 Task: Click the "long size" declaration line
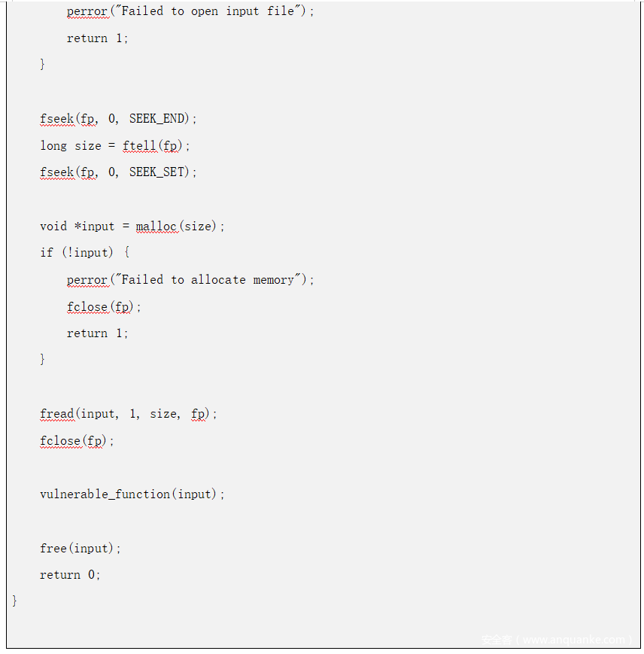pyautogui.click(x=69, y=145)
